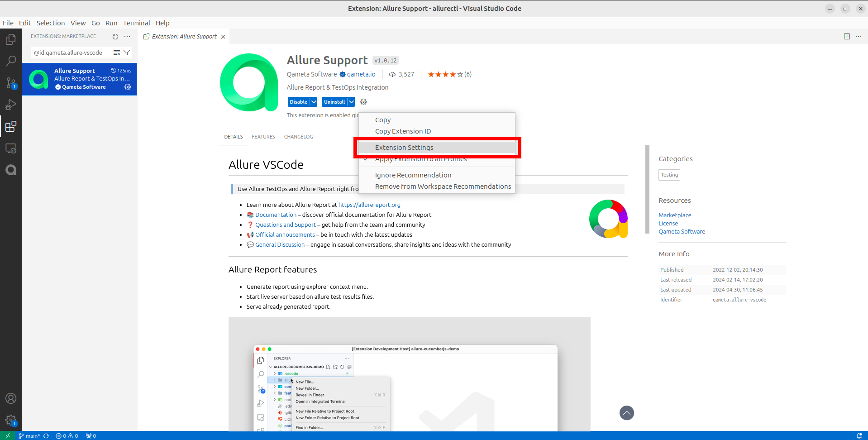Click the filter extensions funnel icon
This screenshot has width=868, height=440.
tap(127, 53)
